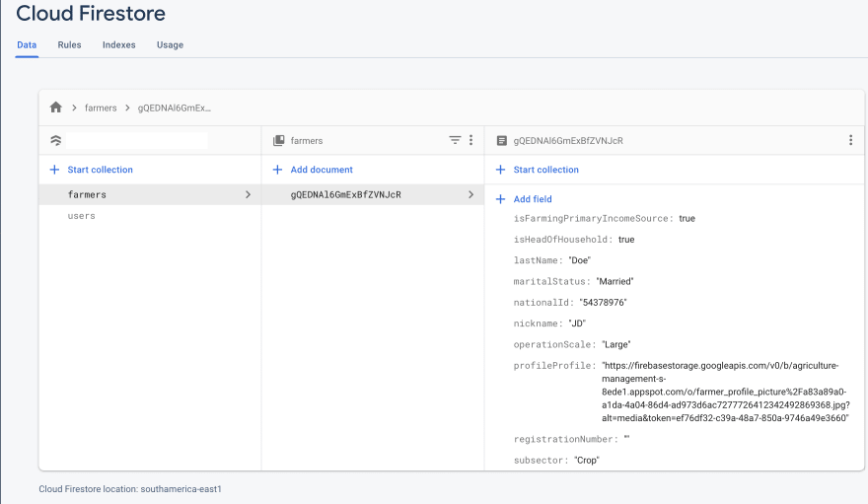This screenshot has width=868, height=504.
Task: Click Cloud Firestore location southamerica-east1 text
Action: coord(130,489)
